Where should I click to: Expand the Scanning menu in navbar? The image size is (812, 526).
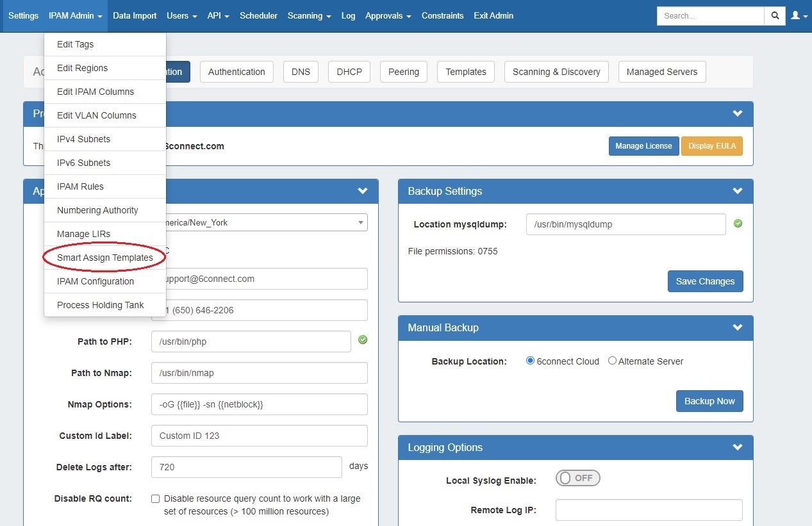click(x=309, y=15)
